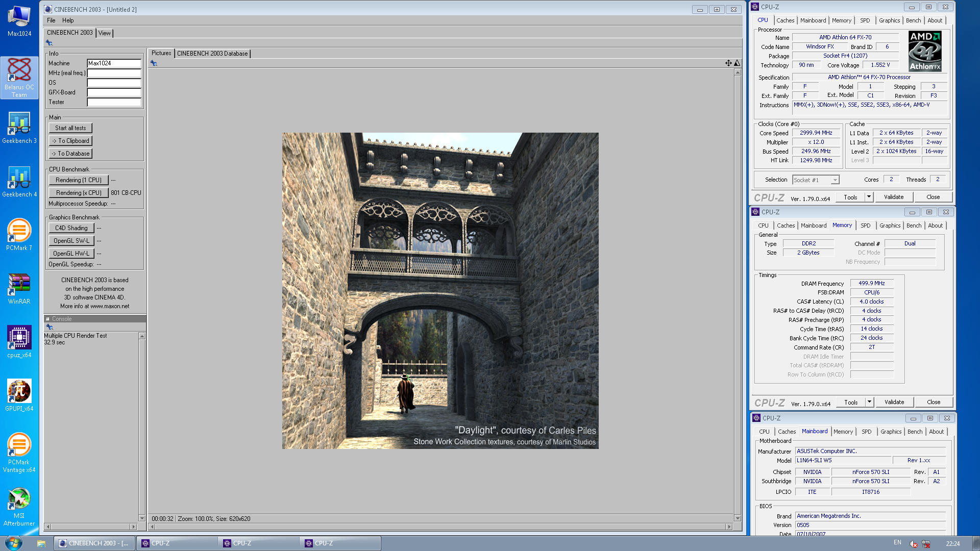Image resolution: width=980 pixels, height=551 pixels.
Task: Click the picture viewer vertical scrollbar
Action: (738, 295)
